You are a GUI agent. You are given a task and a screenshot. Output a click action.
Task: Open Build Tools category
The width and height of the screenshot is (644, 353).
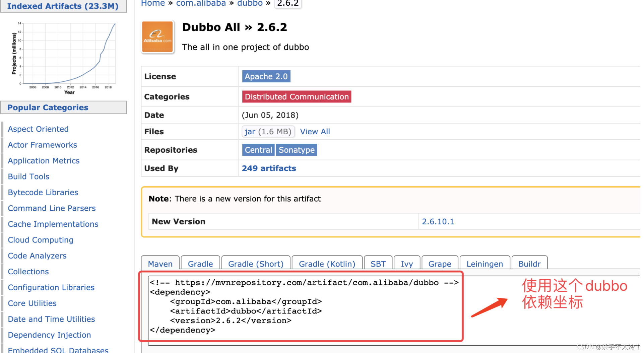click(x=28, y=176)
